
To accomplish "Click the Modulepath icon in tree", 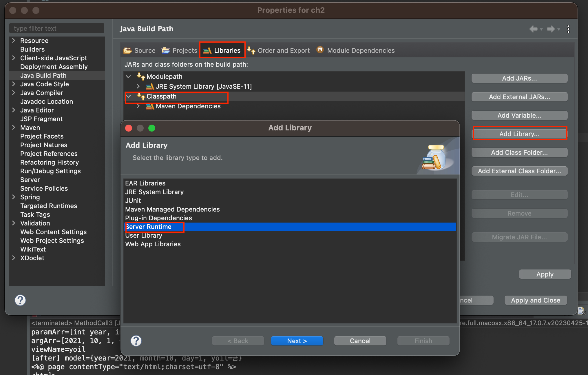I will click(141, 77).
